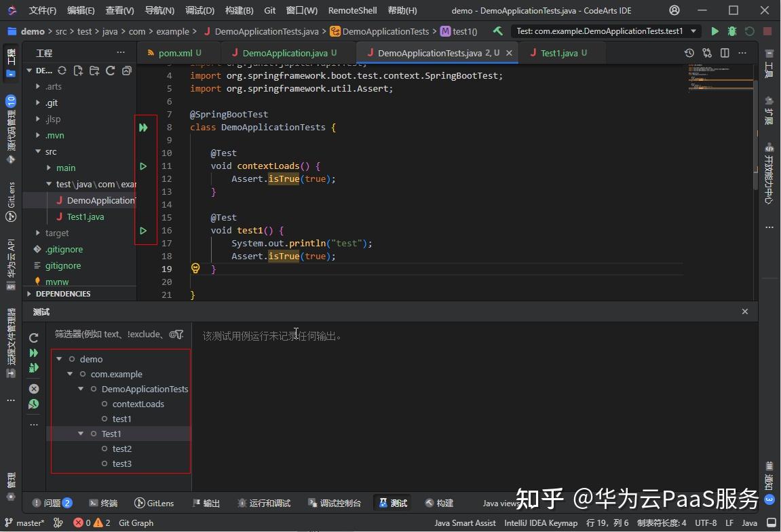Click the lightbulb quick-fix icon on line 19

tap(195, 269)
